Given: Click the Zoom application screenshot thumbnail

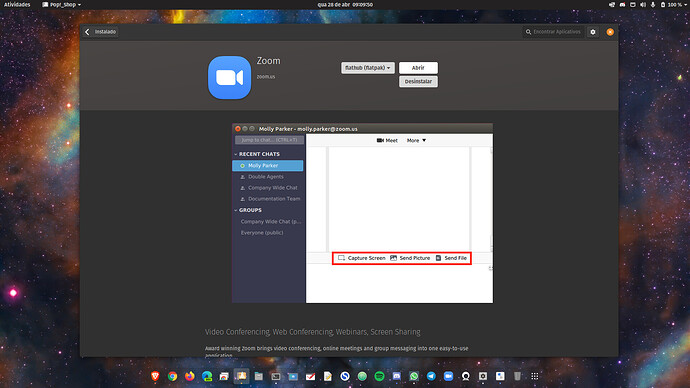Looking at the screenshot, I should (363, 213).
